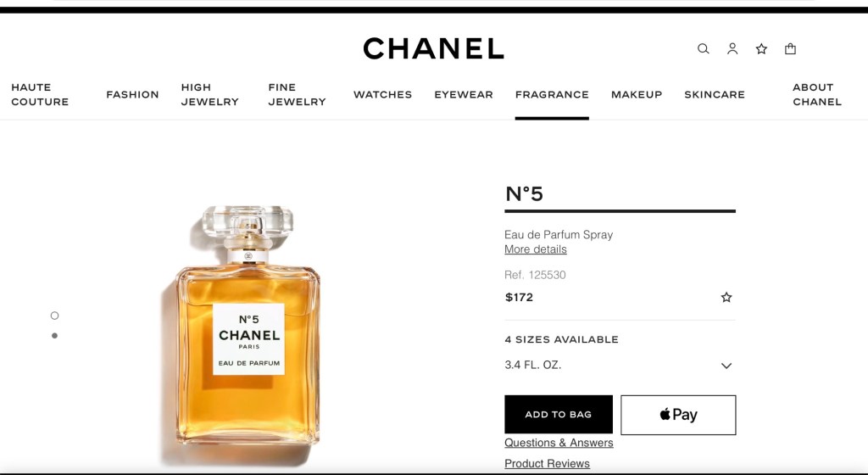Open the account profile icon
The image size is (868, 475).
[x=732, y=48]
